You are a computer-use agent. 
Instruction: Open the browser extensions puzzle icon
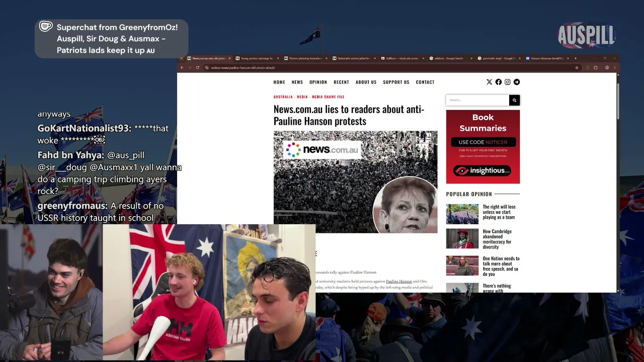(x=596, y=67)
